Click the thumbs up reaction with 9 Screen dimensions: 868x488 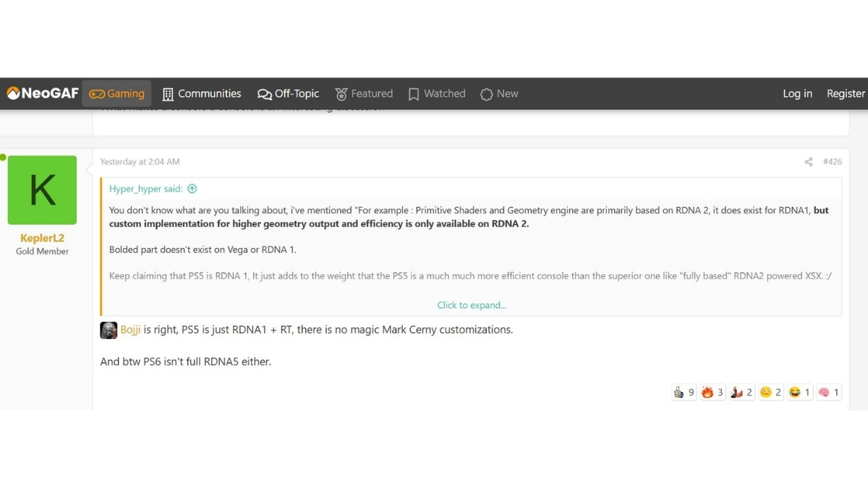pos(684,393)
